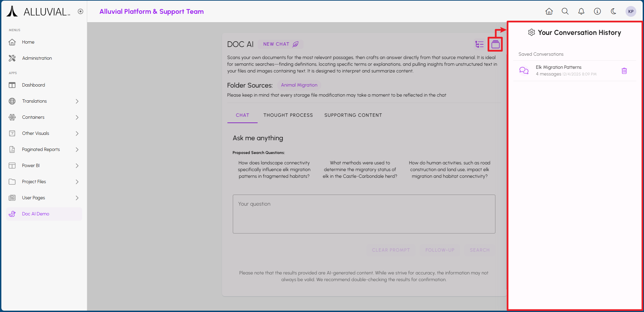The image size is (644, 312).
Task: Click the home icon in top bar
Action: point(549,11)
